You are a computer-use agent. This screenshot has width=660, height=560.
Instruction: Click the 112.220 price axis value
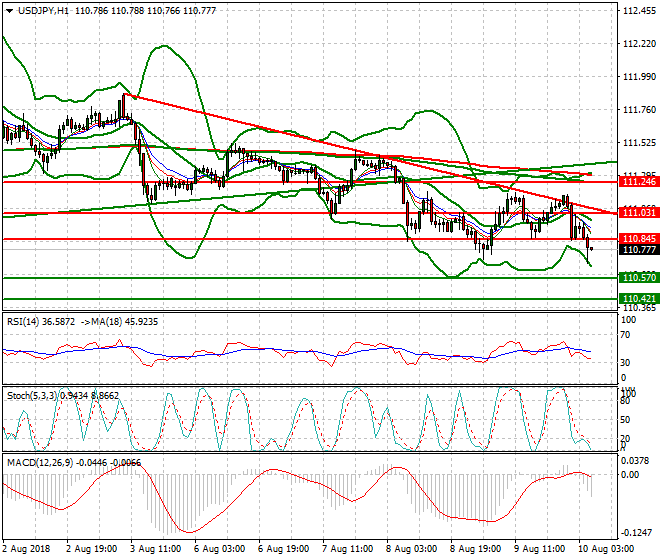coord(639,44)
